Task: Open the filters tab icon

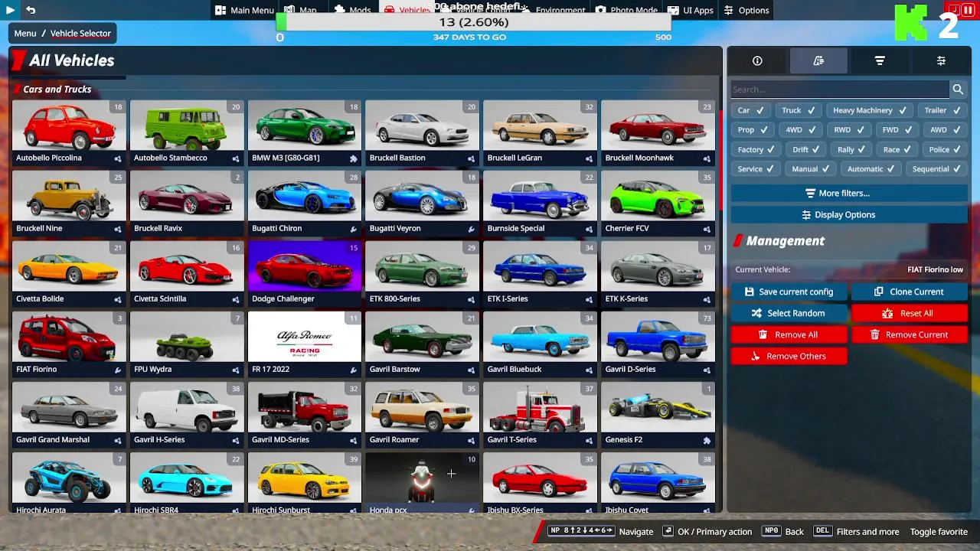Action: pos(880,60)
